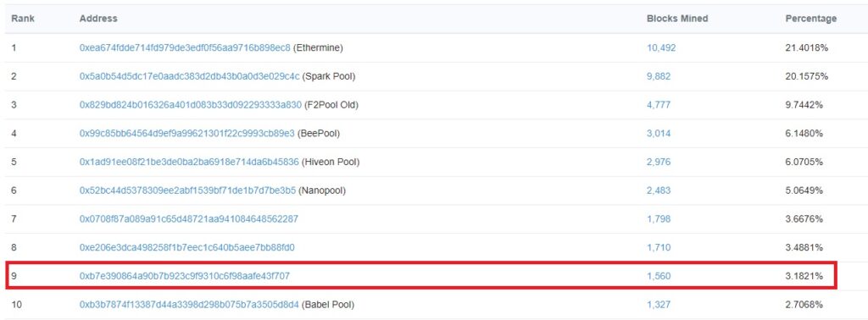Open the Babel Pool address link
The height and width of the screenshot is (320, 868).
point(189,305)
